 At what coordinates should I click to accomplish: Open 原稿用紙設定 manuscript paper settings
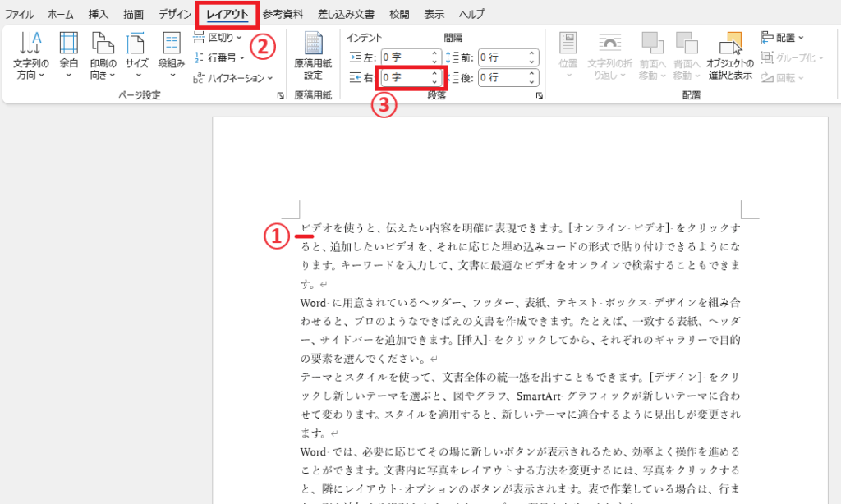click(313, 56)
